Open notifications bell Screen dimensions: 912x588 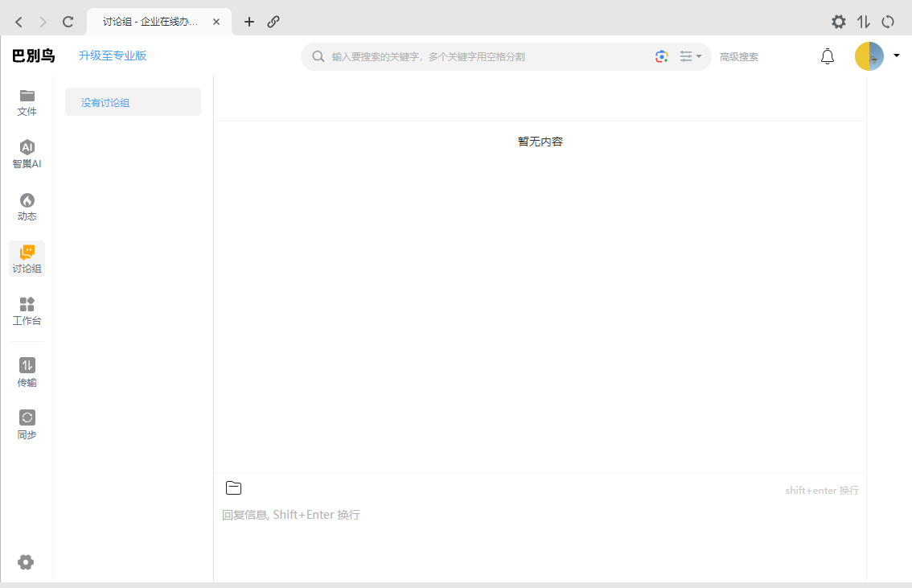tap(827, 56)
